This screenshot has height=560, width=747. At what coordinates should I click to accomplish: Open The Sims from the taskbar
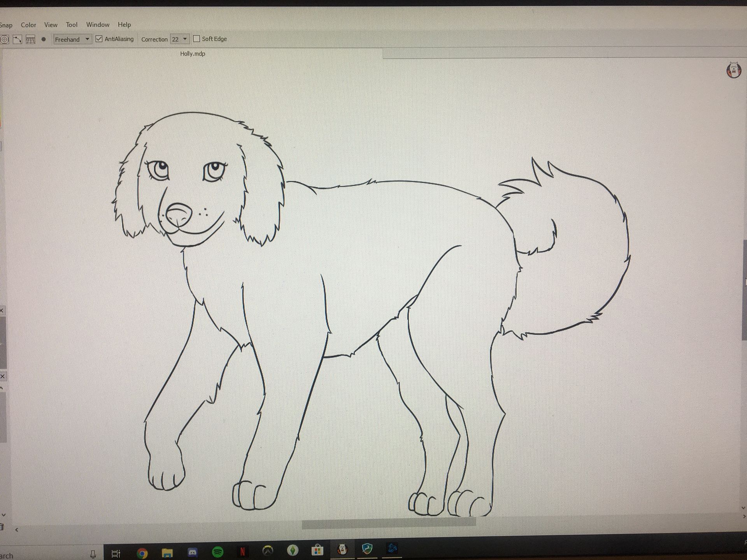[x=293, y=550]
